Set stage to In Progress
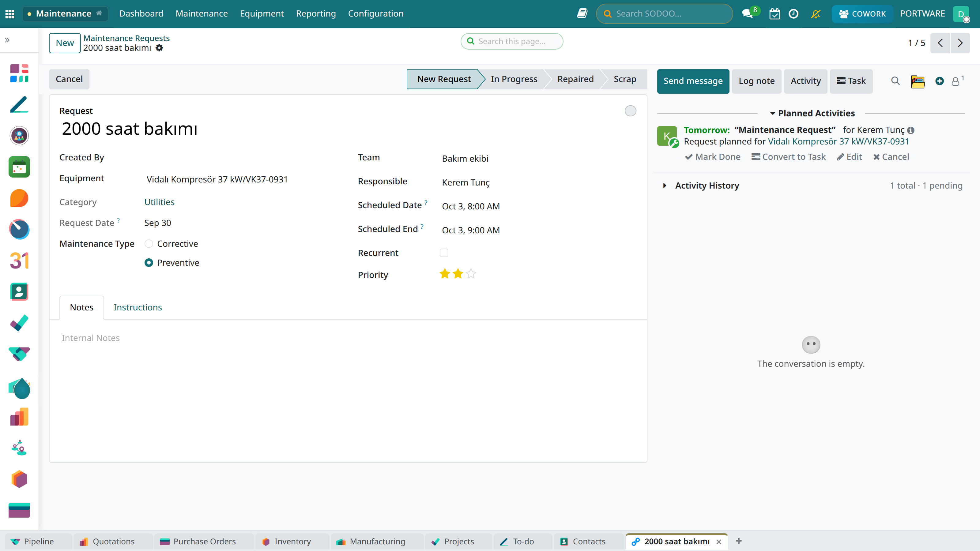The width and height of the screenshot is (980, 551). coord(514,79)
